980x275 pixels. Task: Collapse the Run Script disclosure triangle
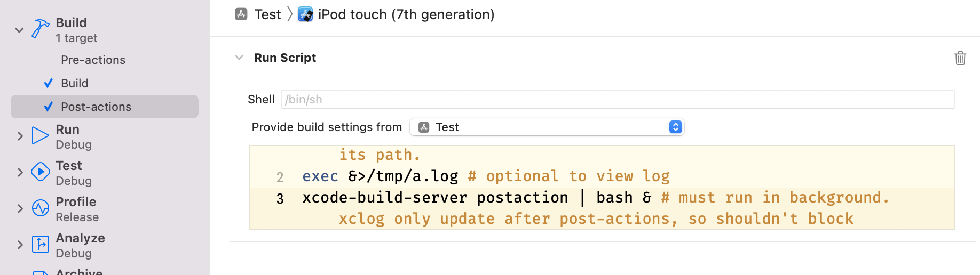pyautogui.click(x=239, y=58)
